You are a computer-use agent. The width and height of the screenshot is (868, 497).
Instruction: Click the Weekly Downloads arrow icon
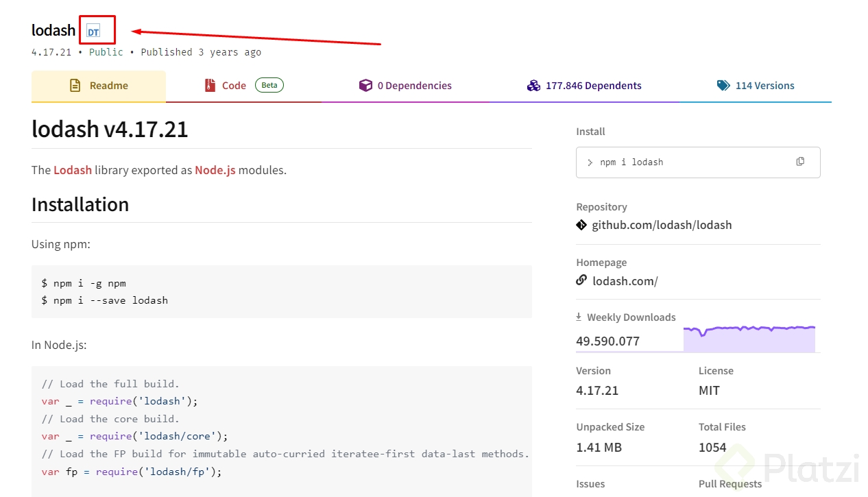coord(579,317)
